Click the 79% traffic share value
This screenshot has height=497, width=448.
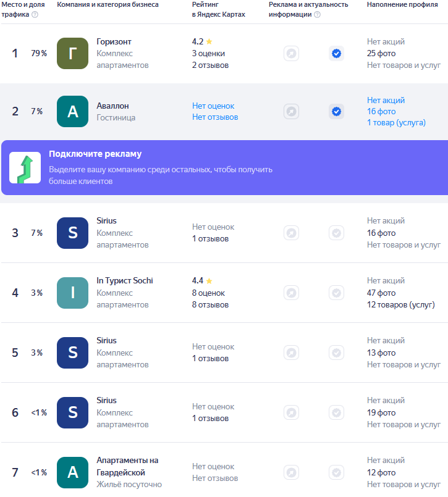(x=39, y=53)
